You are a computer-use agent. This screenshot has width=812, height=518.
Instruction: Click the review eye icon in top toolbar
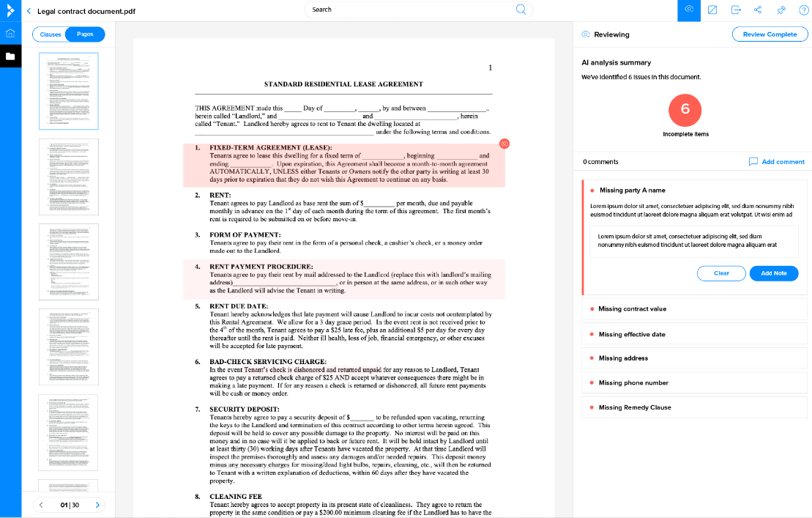(x=688, y=10)
